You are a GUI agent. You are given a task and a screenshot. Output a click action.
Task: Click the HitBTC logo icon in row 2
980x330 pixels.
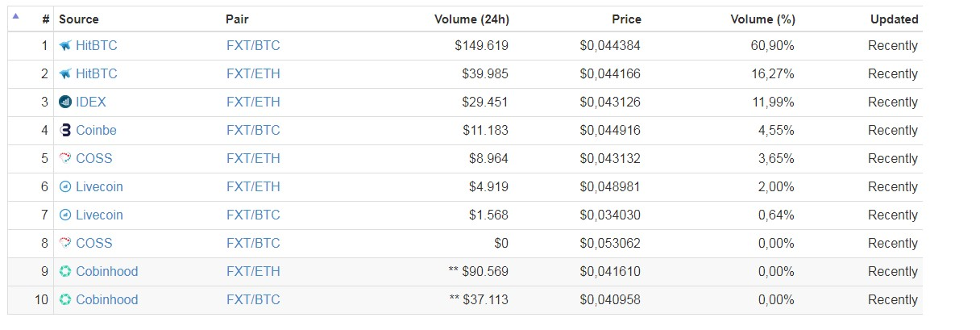pyautogui.click(x=65, y=74)
